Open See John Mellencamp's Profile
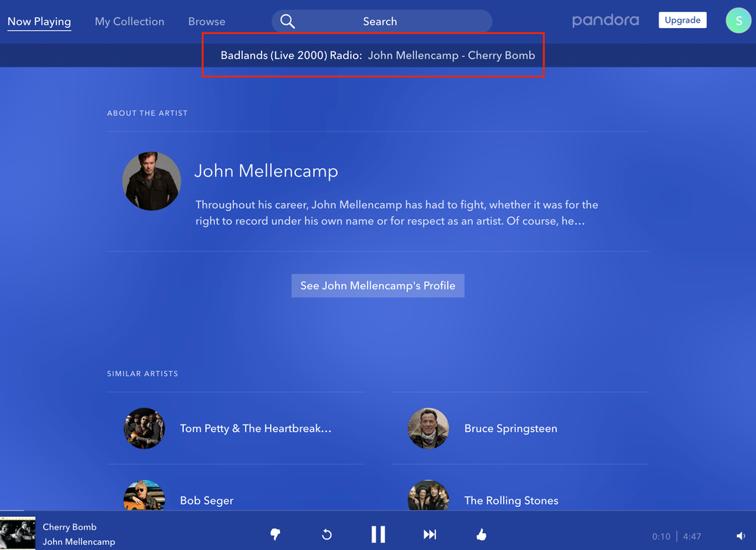Viewport: 756px width, 550px height. click(378, 285)
